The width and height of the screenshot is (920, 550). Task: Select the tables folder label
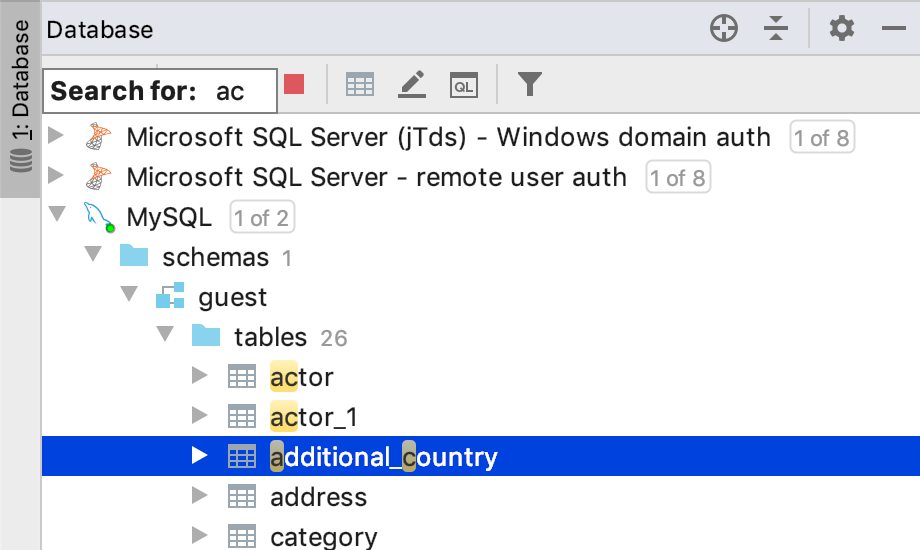coord(270,338)
